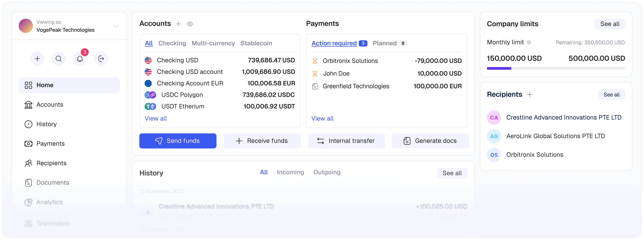Click the Monthly limit info icon
This screenshot has height=240, width=644.
[x=529, y=43]
